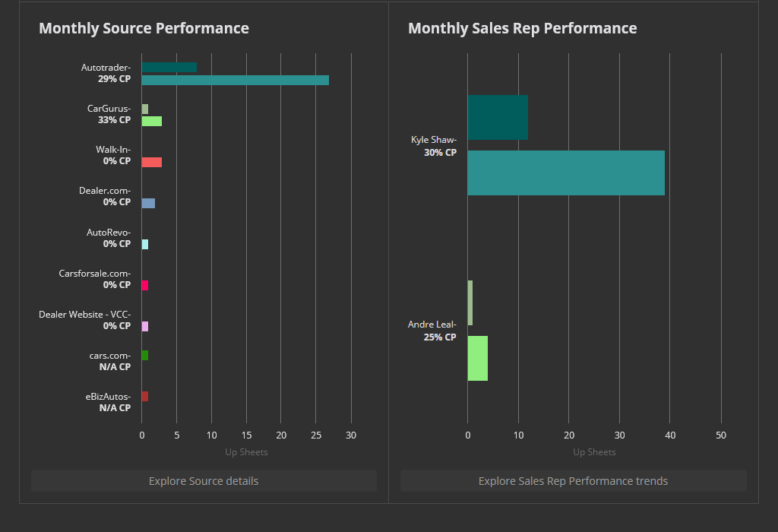Click Explore Source details button
This screenshot has height=532, width=778.
[x=204, y=481]
